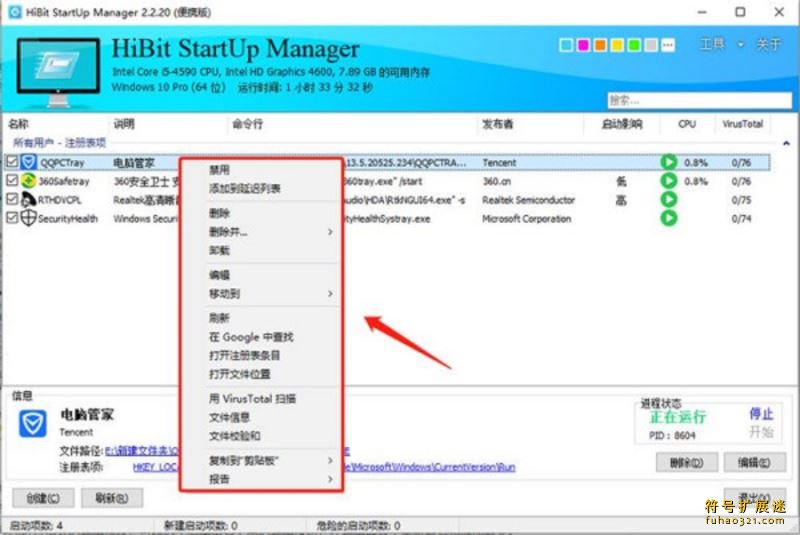This screenshot has width=800, height=535.
Task: Pick the gray theme color swatch
Action: [x=651, y=45]
